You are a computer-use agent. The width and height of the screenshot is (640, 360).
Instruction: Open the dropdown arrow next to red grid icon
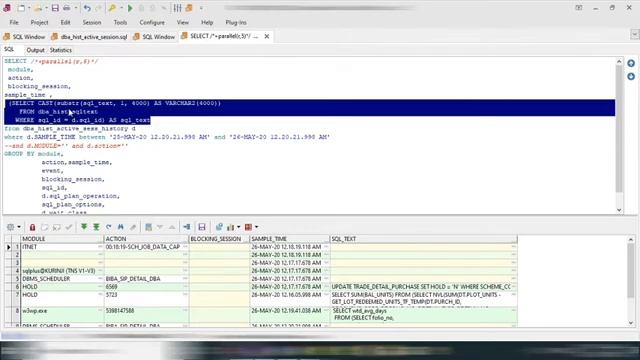point(257,227)
